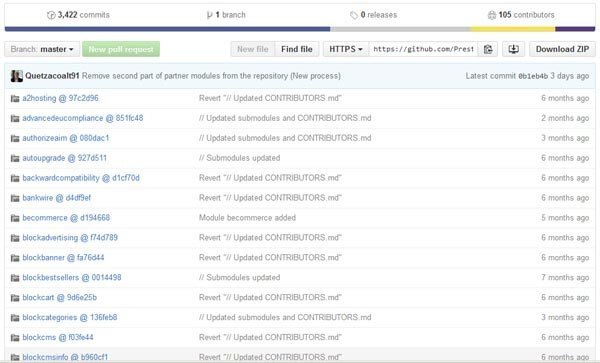Open advancedeucompliance row's Updated submodules commit
Viewport: 600px width, 363px height.
[x=285, y=118]
